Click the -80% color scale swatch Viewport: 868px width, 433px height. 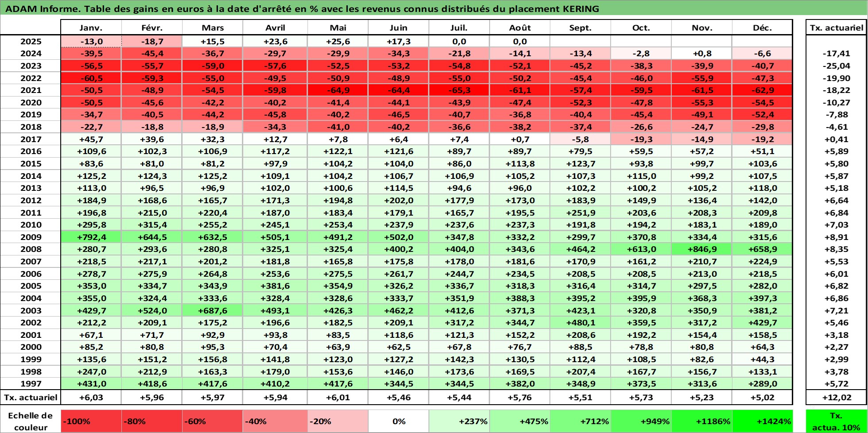(x=152, y=421)
